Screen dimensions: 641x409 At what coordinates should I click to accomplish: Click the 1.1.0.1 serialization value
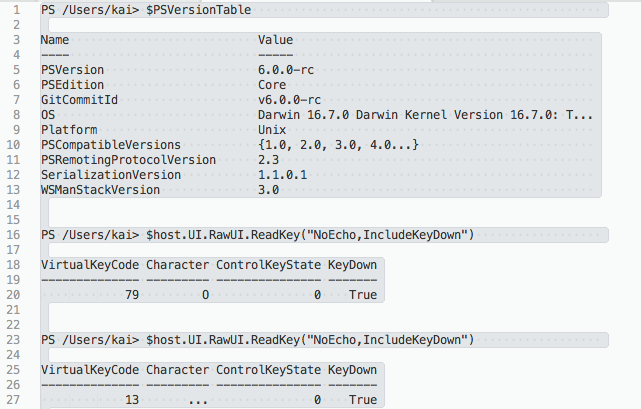[x=282, y=175]
